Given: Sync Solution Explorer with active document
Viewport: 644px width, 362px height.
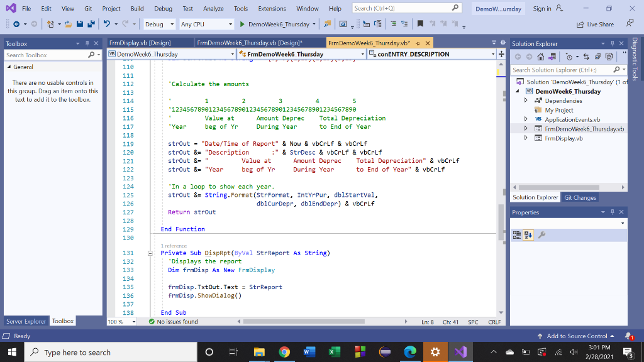Looking at the screenshot, I should click(586, 56).
